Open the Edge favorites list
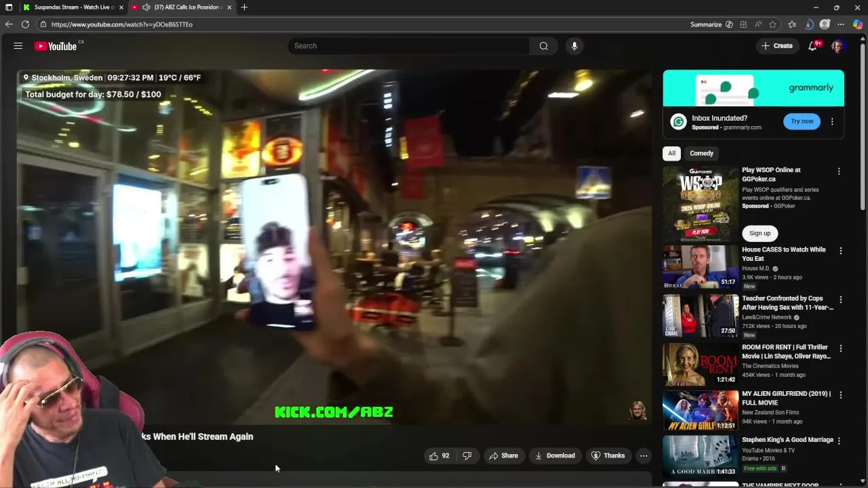Image resolution: width=868 pixels, height=488 pixels. 792,24
